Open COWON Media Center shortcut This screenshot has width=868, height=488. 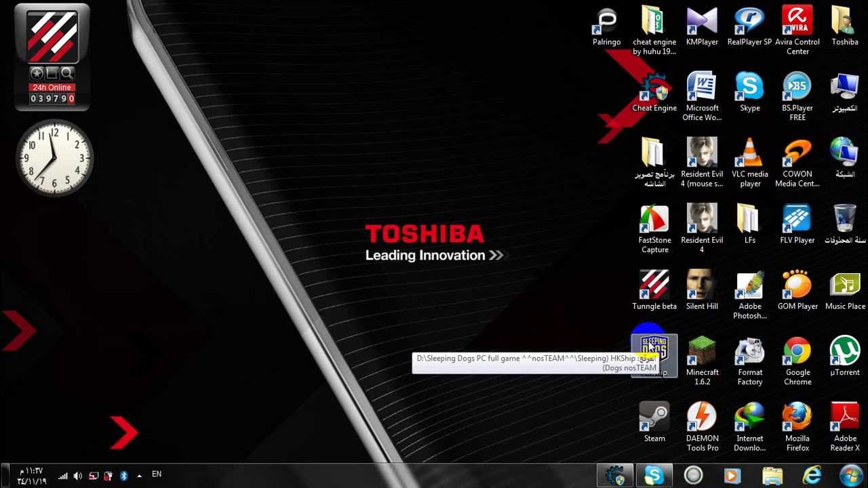point(797,163)
